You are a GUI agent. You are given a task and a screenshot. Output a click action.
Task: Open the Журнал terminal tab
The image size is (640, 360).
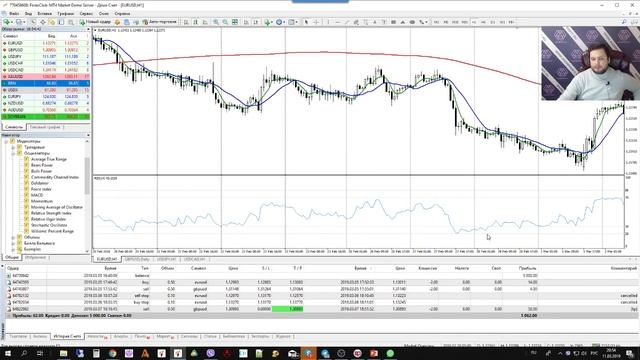coord(283,336)
